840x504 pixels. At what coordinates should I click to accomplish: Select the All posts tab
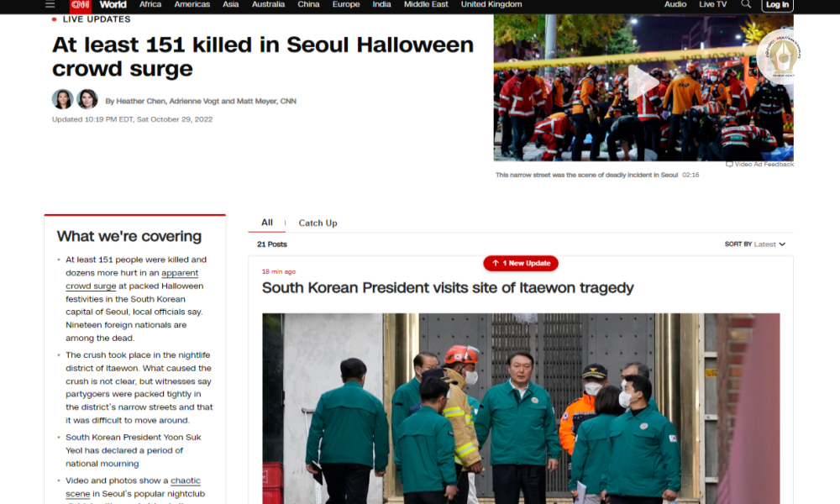(x=267, y=223)
